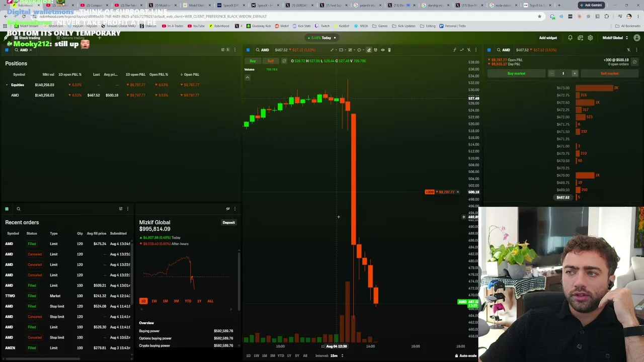The image size is (644, 362).
Task: Open the indicators function icon on the chart
Action: (455, 50)
